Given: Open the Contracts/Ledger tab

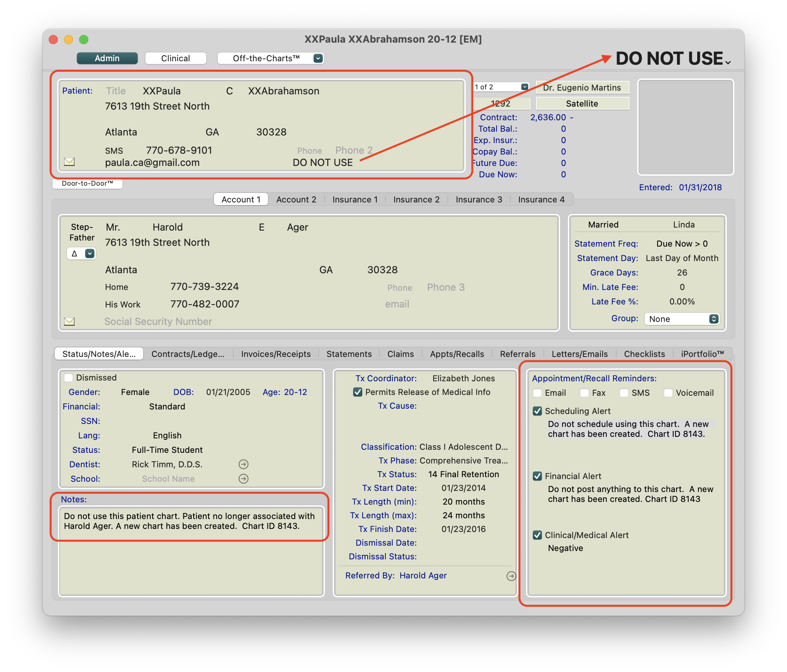Looking at the screenshot, I should [x=188, y=354].
